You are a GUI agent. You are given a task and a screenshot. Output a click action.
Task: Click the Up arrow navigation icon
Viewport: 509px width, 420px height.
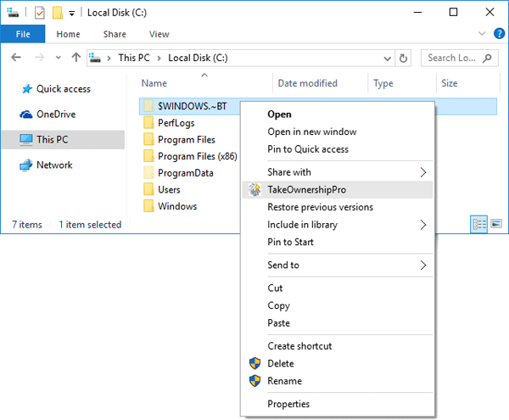76,58
